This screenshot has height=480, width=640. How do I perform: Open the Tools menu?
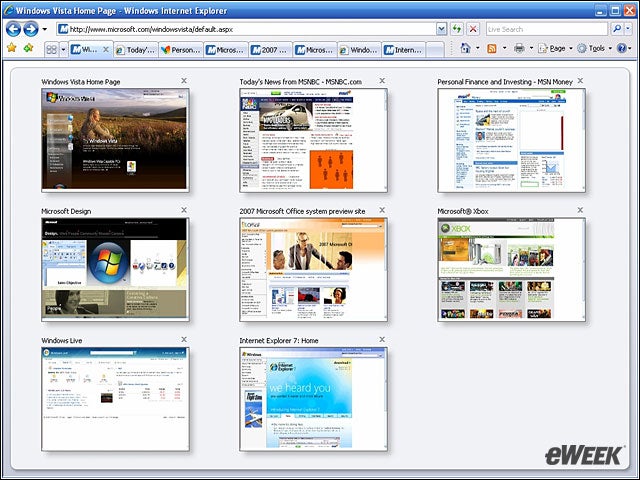click(x=594, y=48)
